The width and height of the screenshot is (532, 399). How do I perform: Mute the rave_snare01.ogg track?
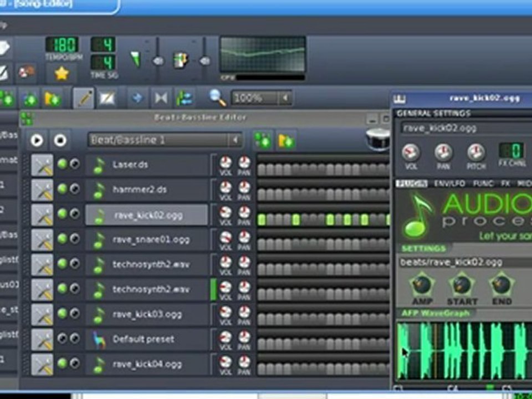coord(62,239)
